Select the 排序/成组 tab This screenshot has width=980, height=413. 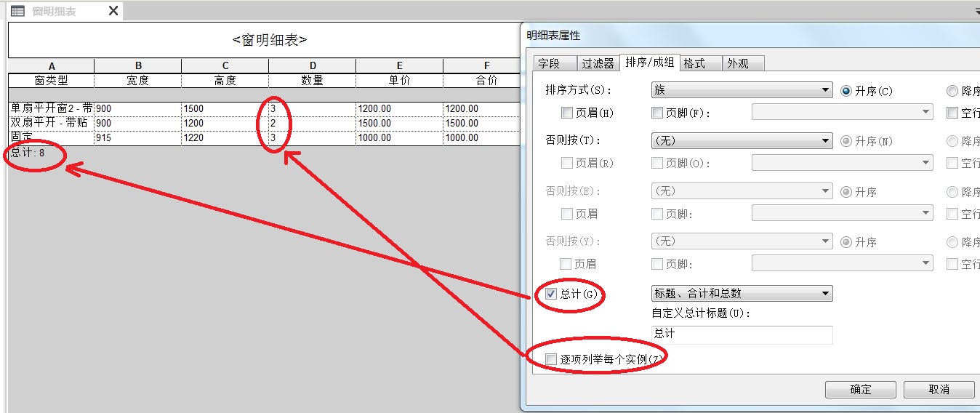(x=649, y=63)
